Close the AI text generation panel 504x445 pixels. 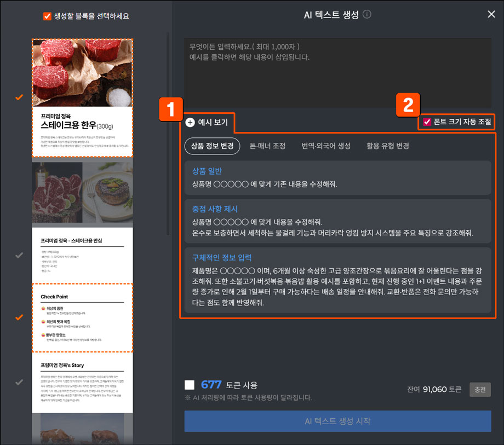click(491, 14)
